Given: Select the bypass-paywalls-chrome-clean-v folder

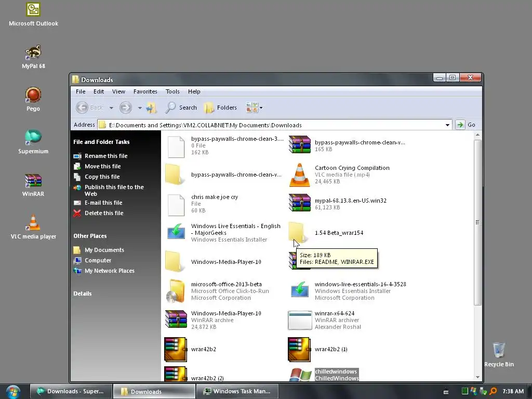Looking at the screenshot, I should point(223,175).
